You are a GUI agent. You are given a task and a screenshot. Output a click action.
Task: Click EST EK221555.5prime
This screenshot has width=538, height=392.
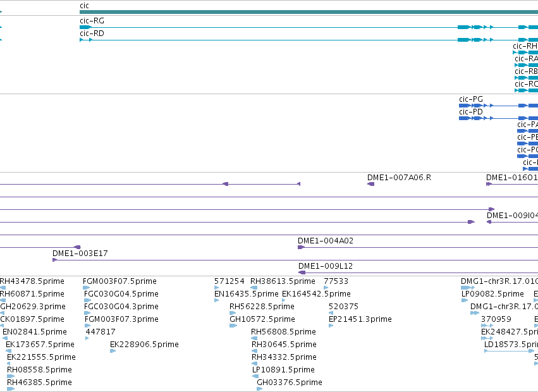pos(41,357)
